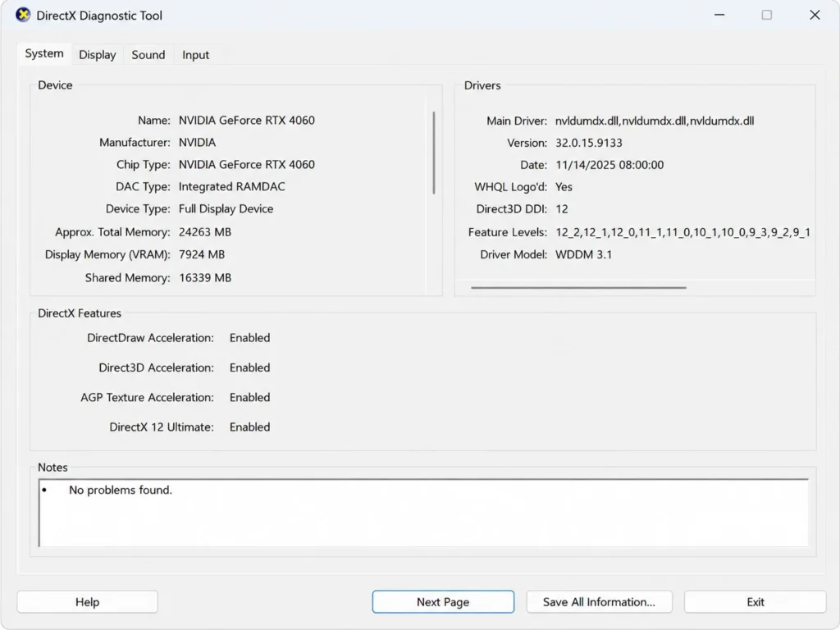Click the main driver nvldumdx.dll text

coord(655,121)
